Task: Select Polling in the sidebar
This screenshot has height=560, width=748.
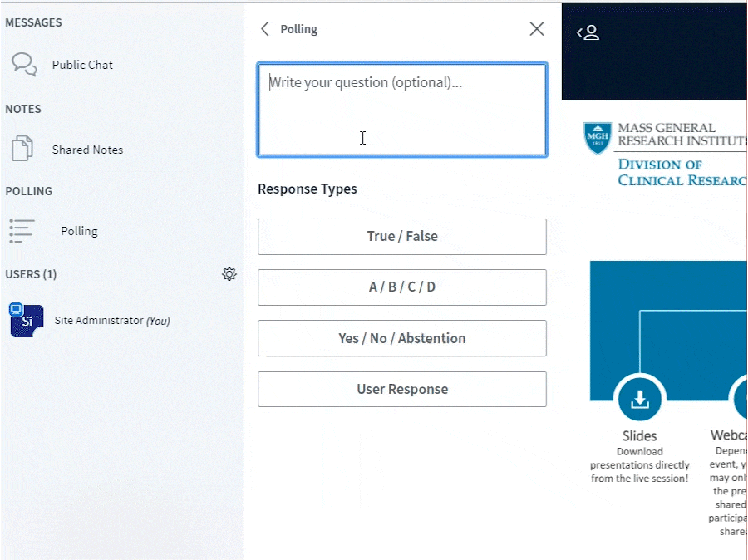Action: [x=79, y=231]
